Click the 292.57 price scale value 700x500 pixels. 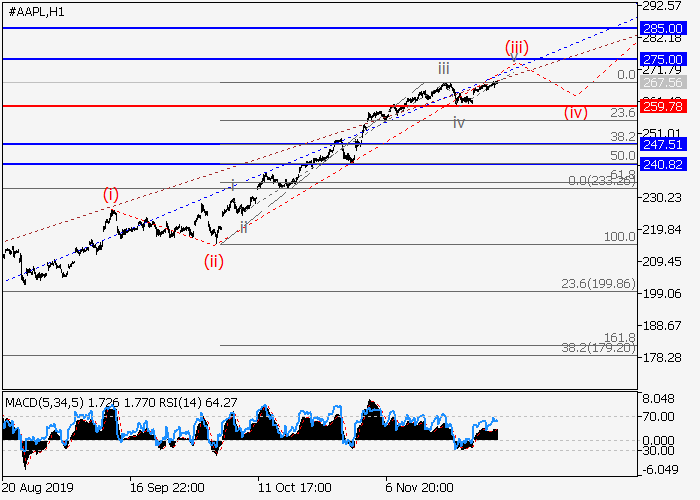(662, 6)
